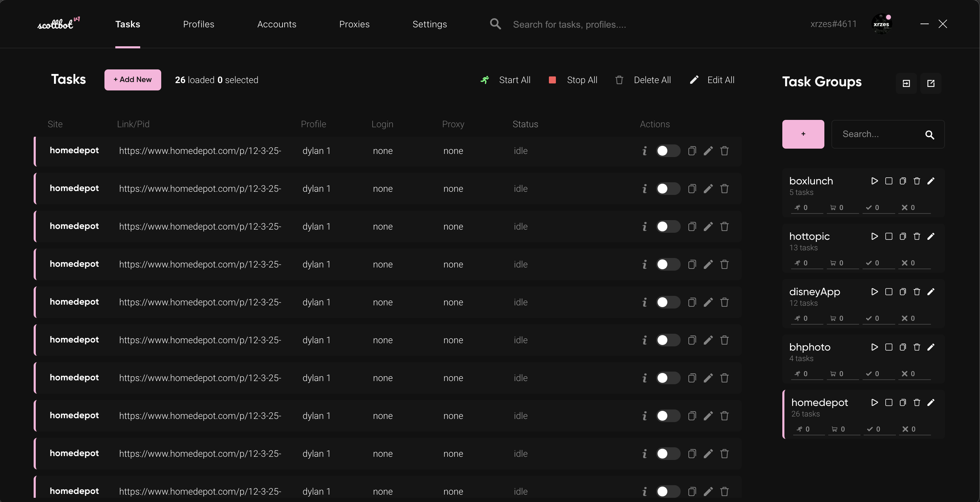Turn on the bottom task row toggle

coord(668,492)
